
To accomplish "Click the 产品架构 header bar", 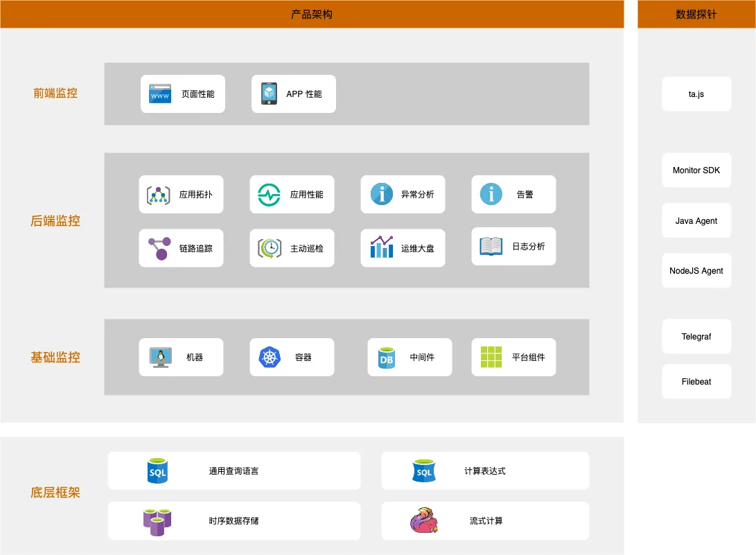I will point(312,14).
